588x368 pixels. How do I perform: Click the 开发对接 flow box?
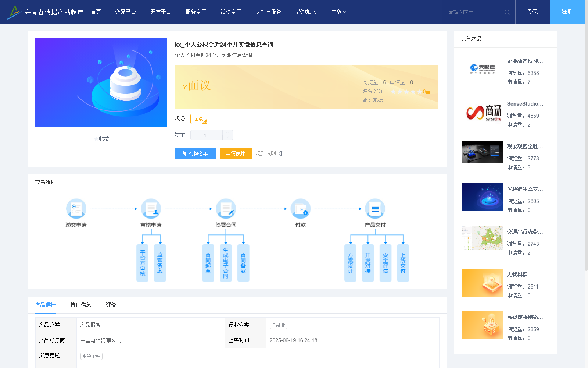coord(368,263)
